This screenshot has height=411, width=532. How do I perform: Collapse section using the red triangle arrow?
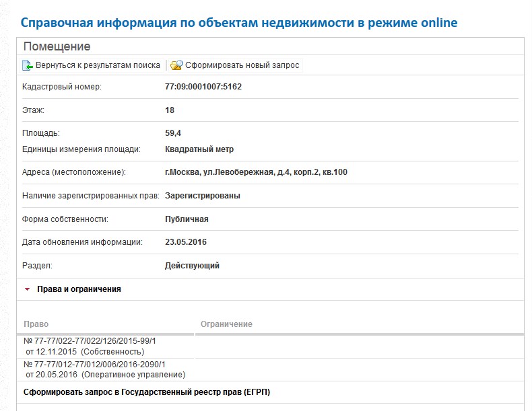pyautogui.click(x=27, y=289)
